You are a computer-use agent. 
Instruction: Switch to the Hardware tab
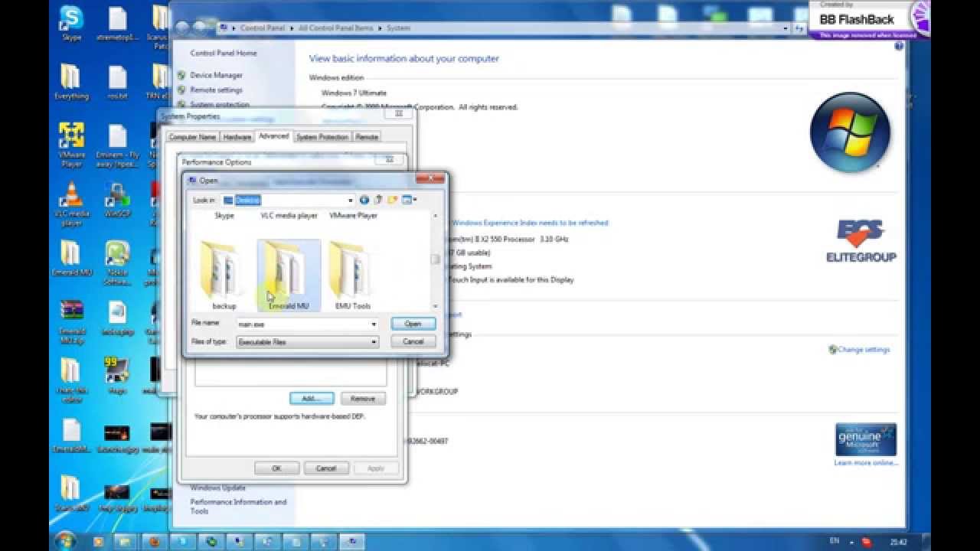click(237, 137)
